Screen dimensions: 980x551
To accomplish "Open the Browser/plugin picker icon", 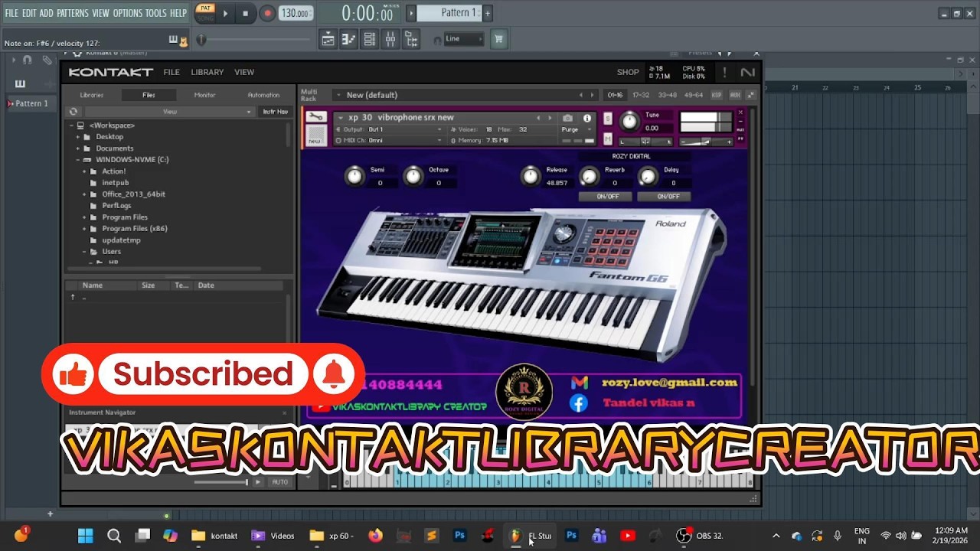I will (411, 39).
